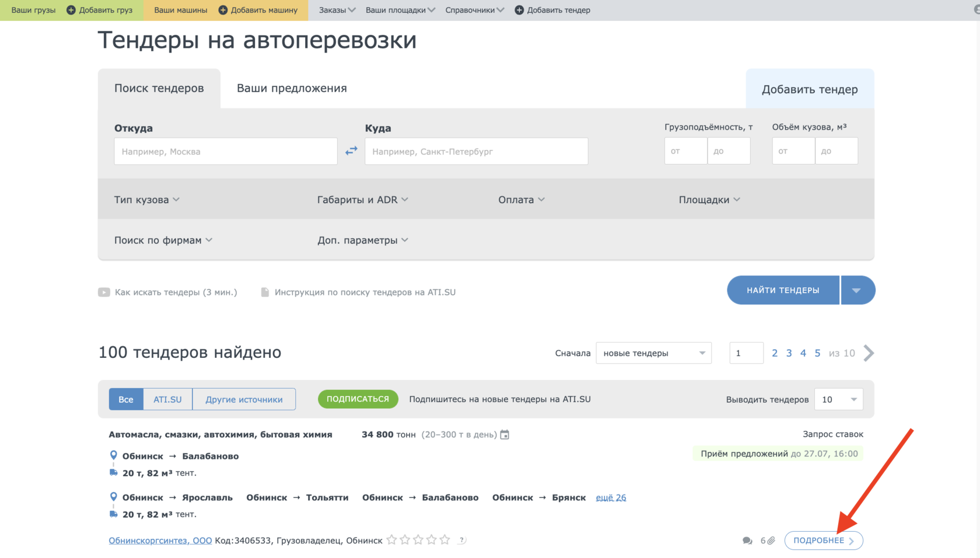Click Объём кузова от field
This screenshot has width=980, height=558.
(x=793, y=151)
